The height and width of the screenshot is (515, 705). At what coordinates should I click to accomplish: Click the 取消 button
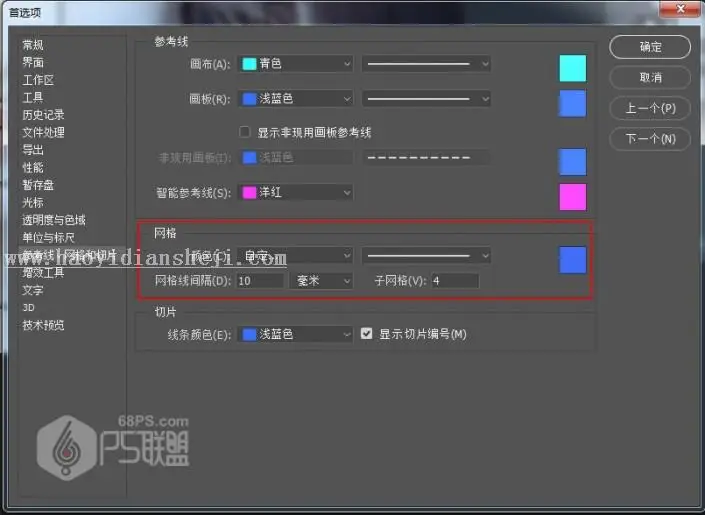click(650, 77)
